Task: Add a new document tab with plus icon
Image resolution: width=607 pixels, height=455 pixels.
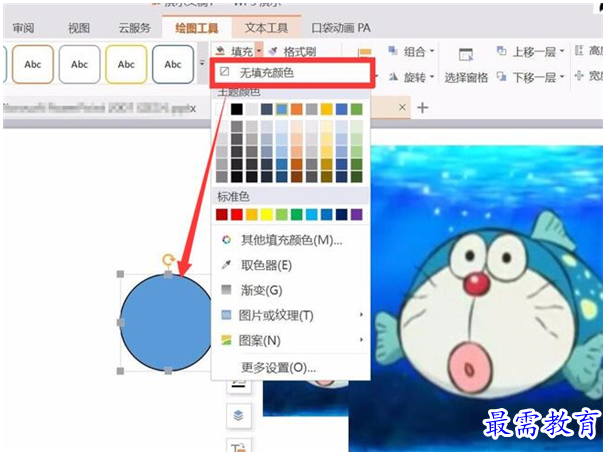Action: [422, 107]
